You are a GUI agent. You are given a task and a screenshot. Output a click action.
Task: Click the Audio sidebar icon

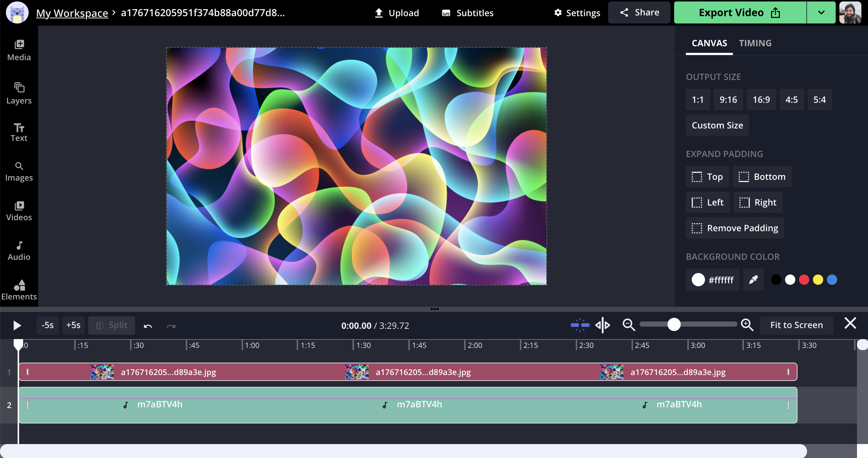point(19,251)
